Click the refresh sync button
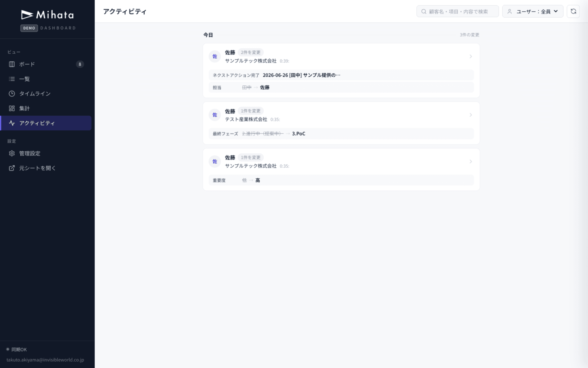The width and height of the screenshot is (588, 368). (x=573, y=11)
